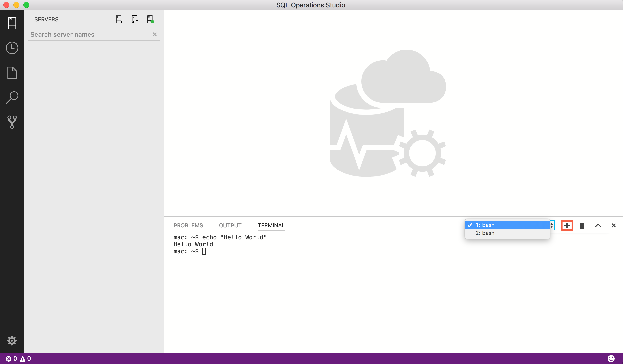Select the Search icon in sidebar
This screenshot has height=364, width=623.
click(12, 98)
